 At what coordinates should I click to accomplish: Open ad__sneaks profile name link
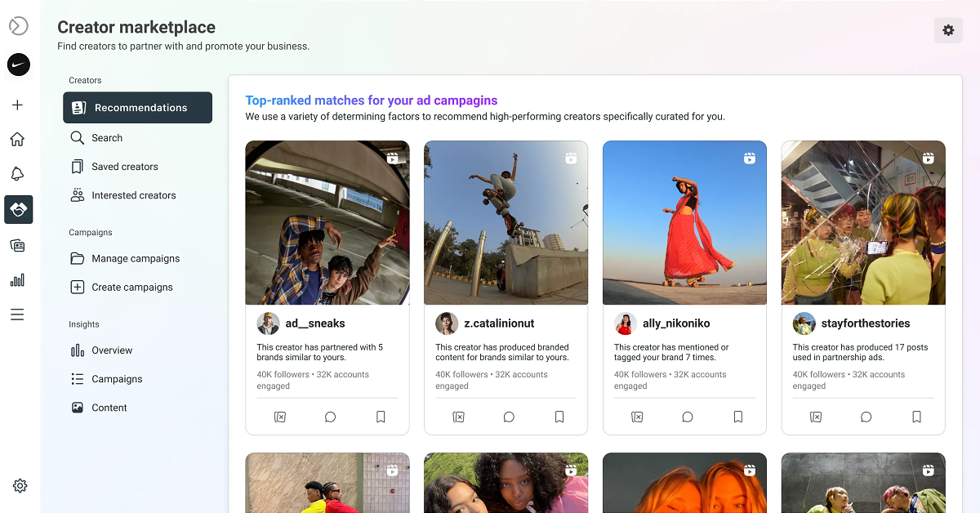pos(315,323)
